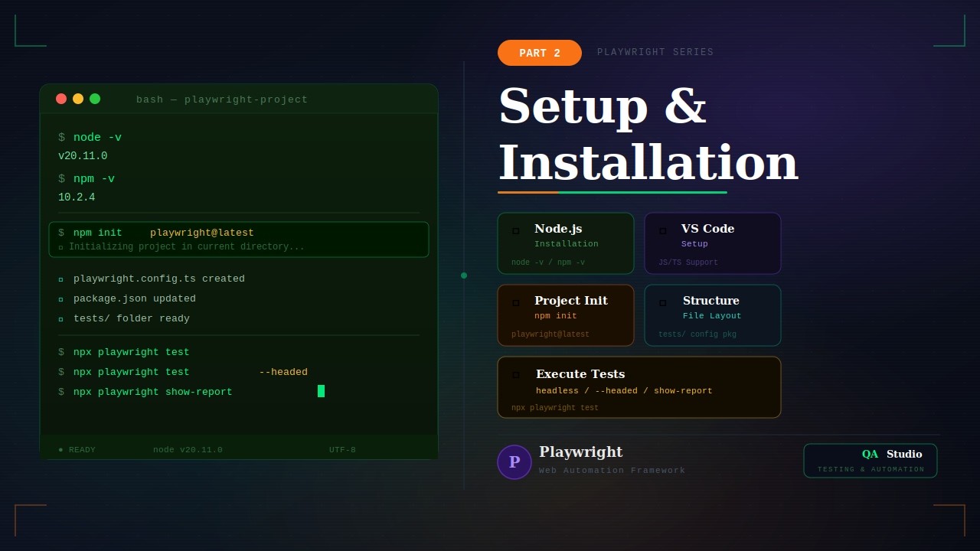Screen dimensions: 980x551
Task: Click 'Initializing project in current directory...' line
Action: click(187, 247)
